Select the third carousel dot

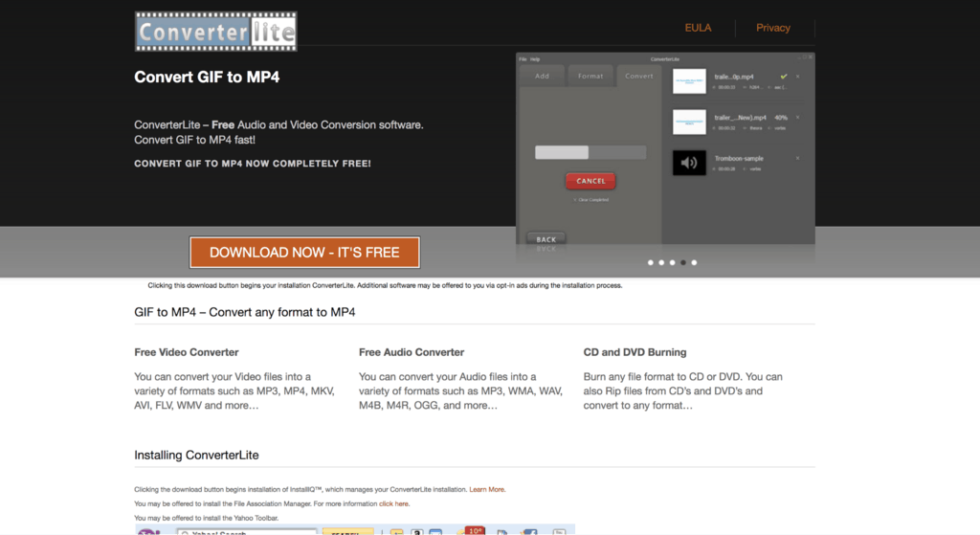coord(673,262)
